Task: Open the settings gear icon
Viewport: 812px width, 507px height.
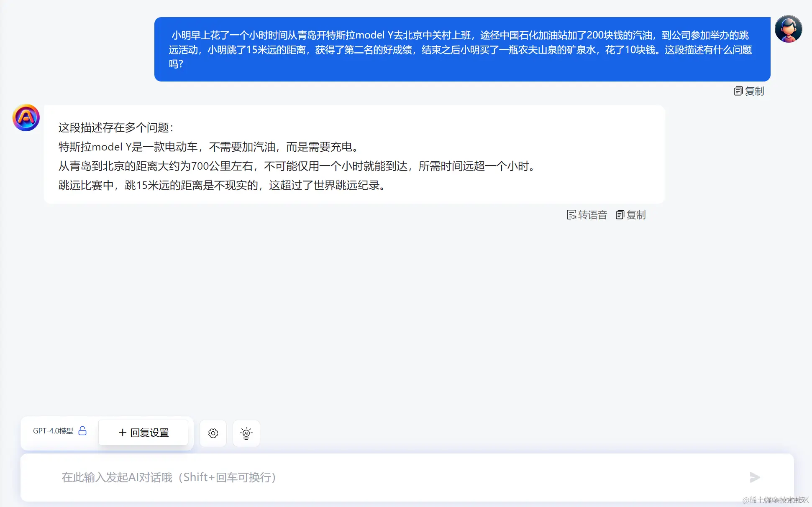Action: click(x=213, y=433)
